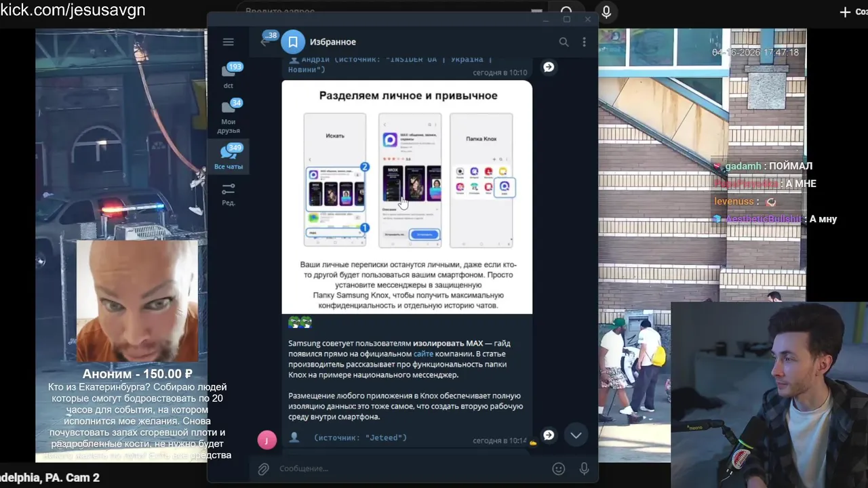Click the streamer webcam overlay
This screenshot has width=868, height=488.
point(770,394)
